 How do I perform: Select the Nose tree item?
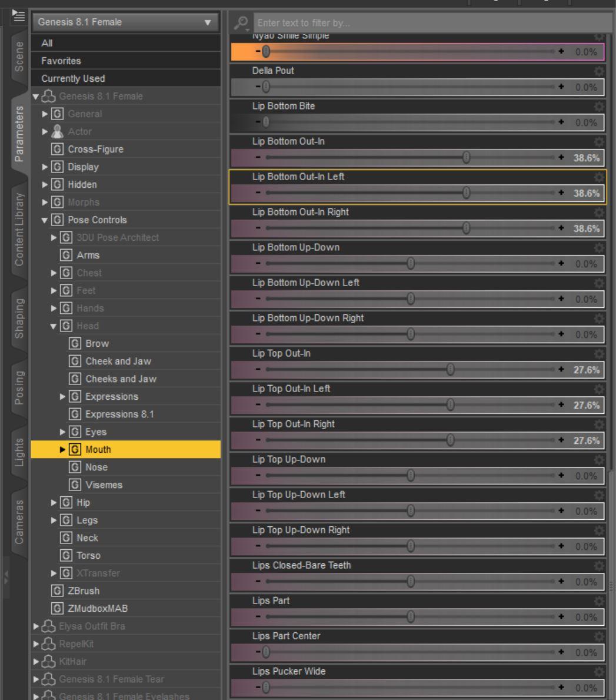coord(96,467)
